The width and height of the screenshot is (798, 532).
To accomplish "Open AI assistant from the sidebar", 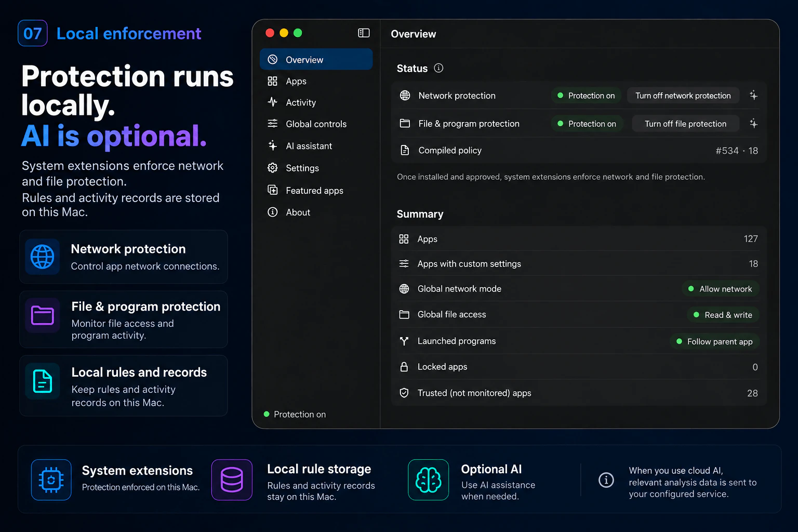I will point(316,146).
